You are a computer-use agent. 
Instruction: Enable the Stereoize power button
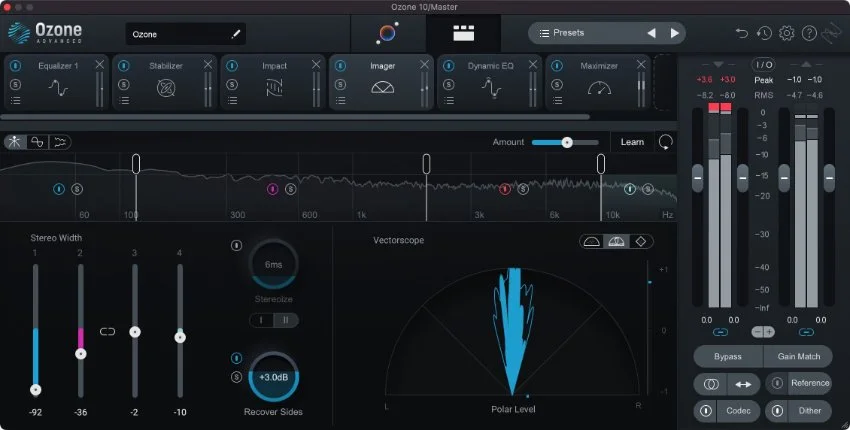(236, 245)
